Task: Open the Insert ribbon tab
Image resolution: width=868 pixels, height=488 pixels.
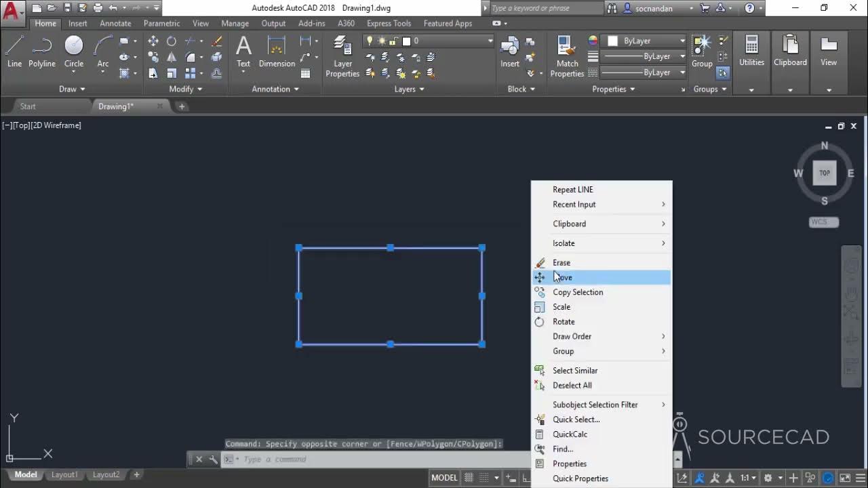Action: click(77, 23)
